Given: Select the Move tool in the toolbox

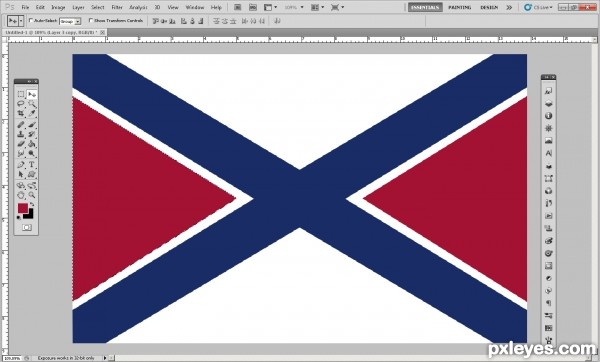Looking at the screenshot, I should coord(32,94).
